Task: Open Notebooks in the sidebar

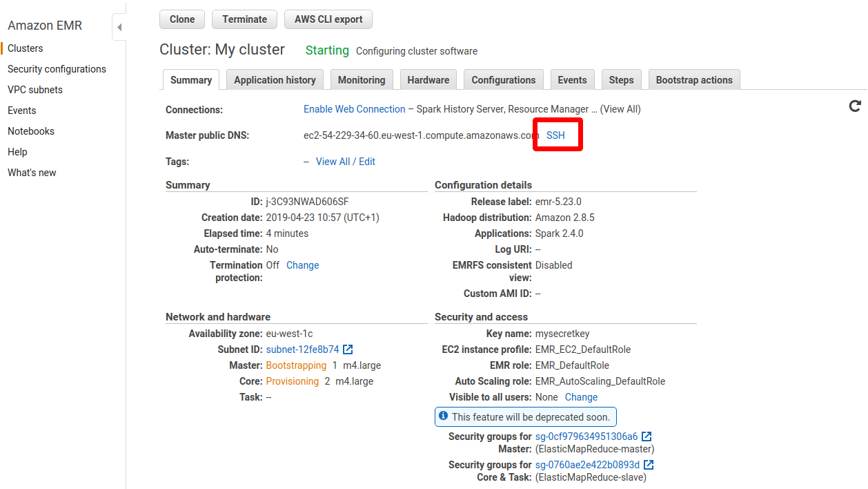Action: coord(31,131)
